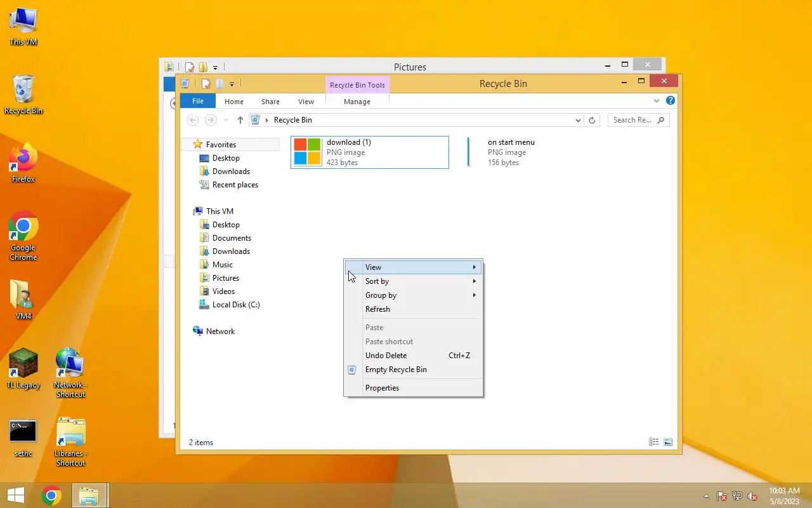Select the Recycle Bin desktop icon
Viewport: 812px width, 508px height.
[x=23, y=95]
